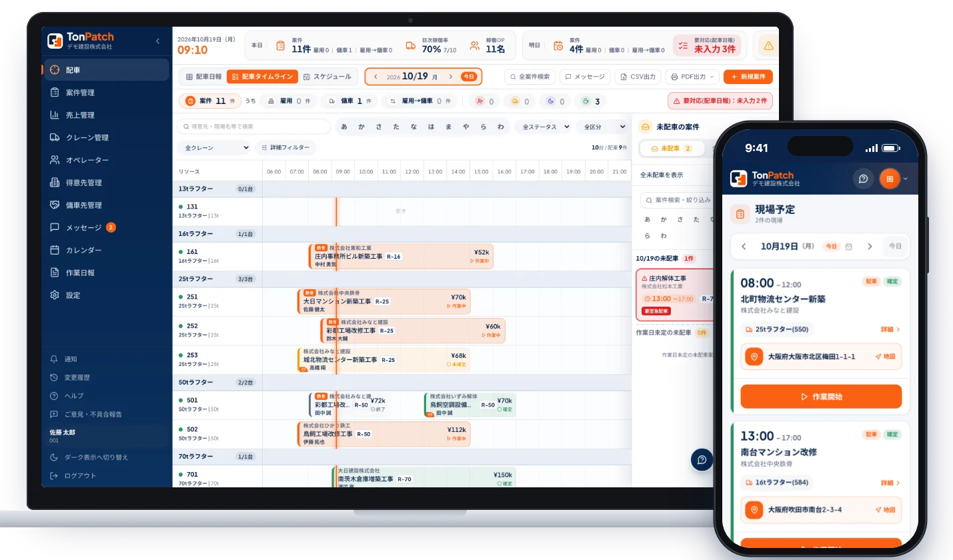
Task: Switch to the 配車日報 tab
Action: [203, 77]
